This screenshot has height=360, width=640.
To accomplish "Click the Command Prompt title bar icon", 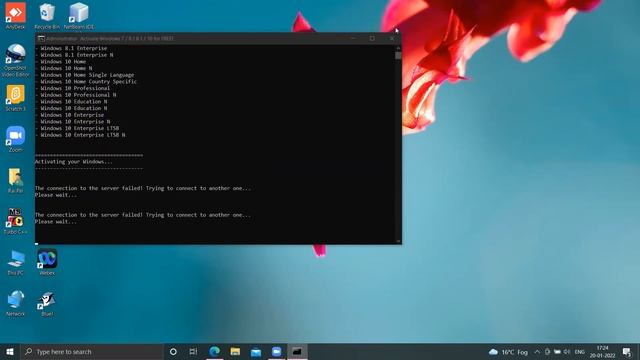I will (41, 38).
